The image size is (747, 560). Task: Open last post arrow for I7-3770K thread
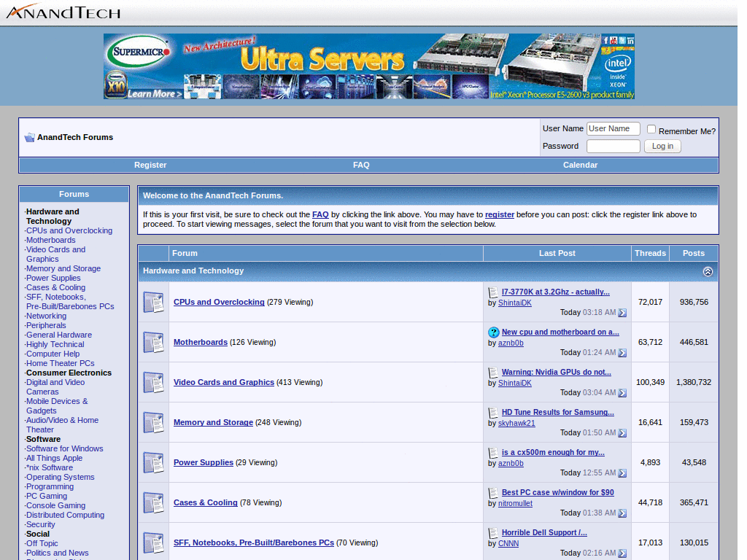click(622, 311)
